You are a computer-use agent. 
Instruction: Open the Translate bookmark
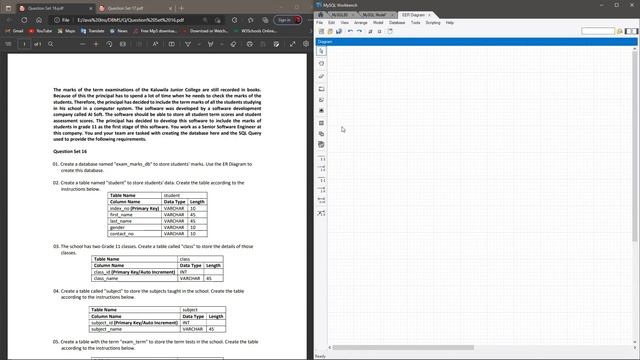pyautogui.click(x=93, y=31)
